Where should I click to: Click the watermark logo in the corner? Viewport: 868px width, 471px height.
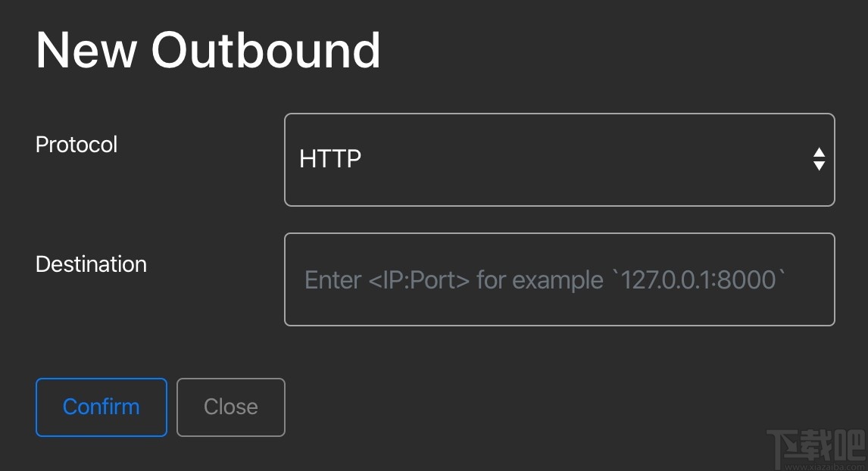815,448
